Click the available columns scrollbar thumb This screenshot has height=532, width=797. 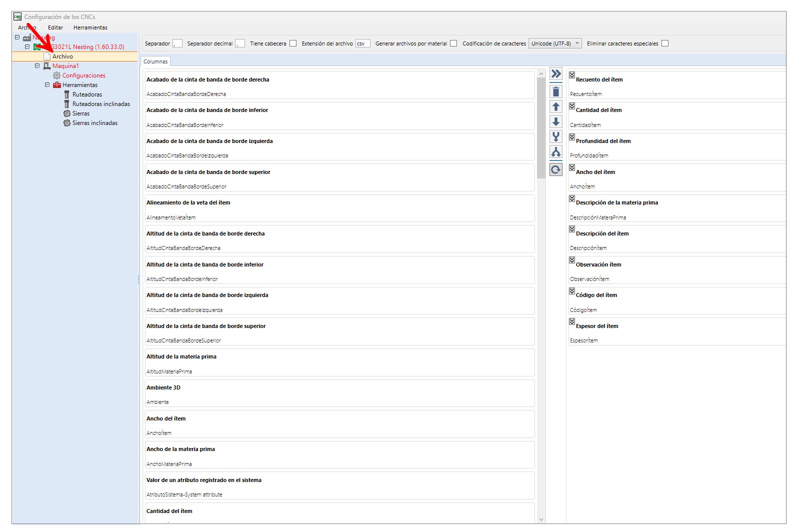(x=541, y=128)
